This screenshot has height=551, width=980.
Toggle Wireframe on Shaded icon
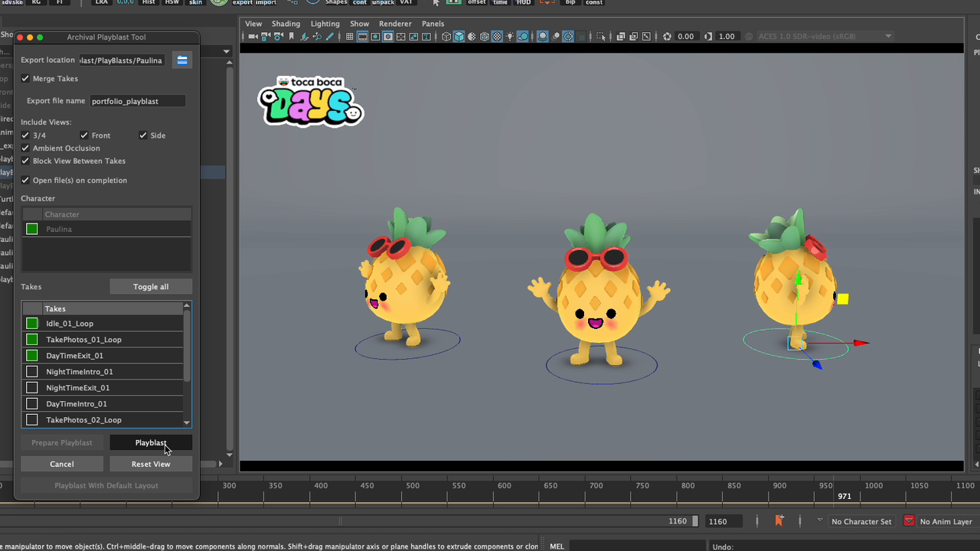click(484, 36)
